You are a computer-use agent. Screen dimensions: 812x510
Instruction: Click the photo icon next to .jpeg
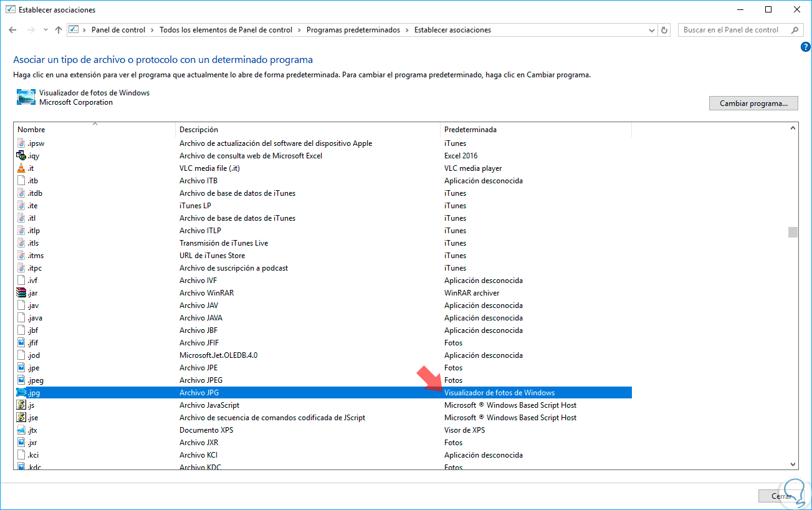point(21,380)
